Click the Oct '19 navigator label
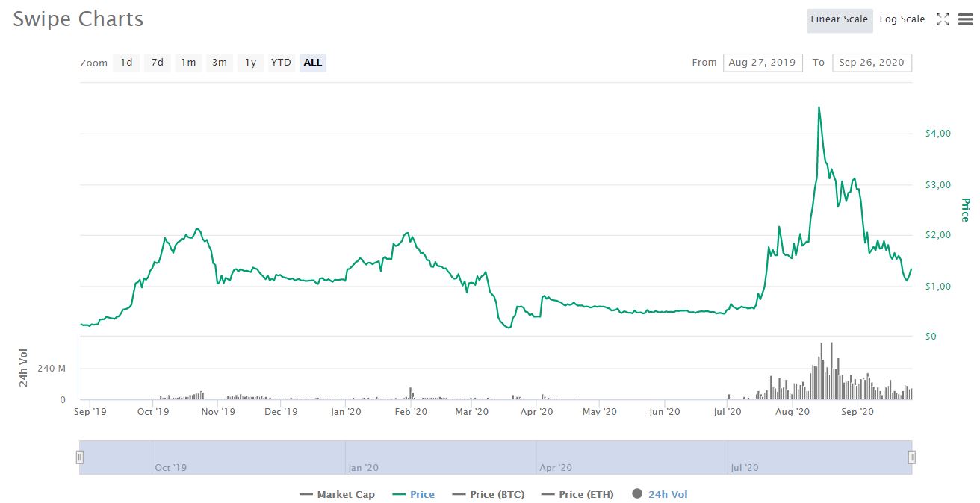This screenshot has width=980, height=503. coord(171,468)
